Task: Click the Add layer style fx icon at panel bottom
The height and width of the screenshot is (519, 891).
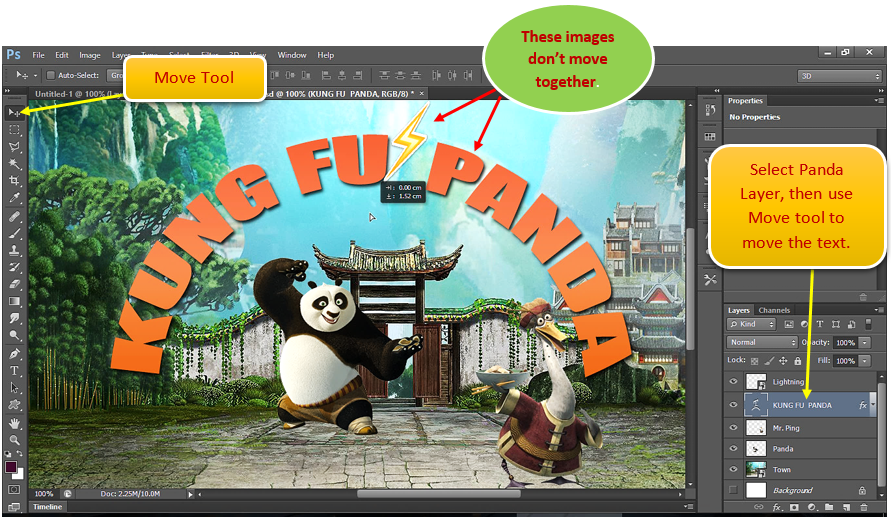Action: pos(777,507)
